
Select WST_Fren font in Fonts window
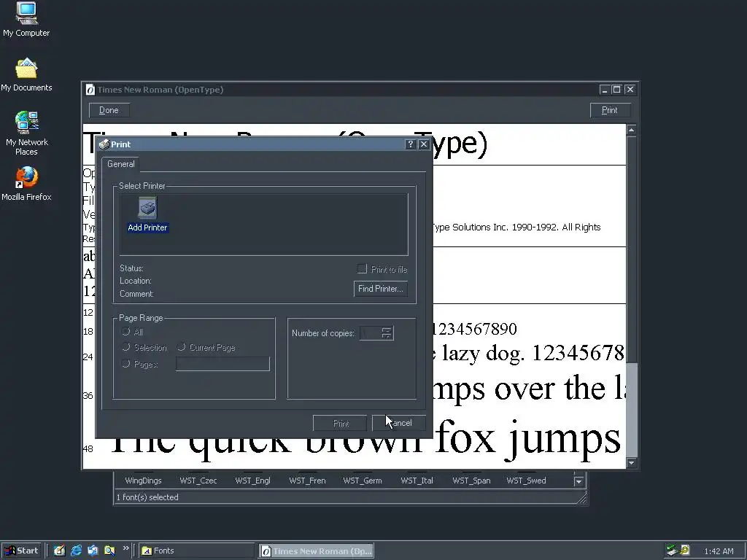coord(307,481)
